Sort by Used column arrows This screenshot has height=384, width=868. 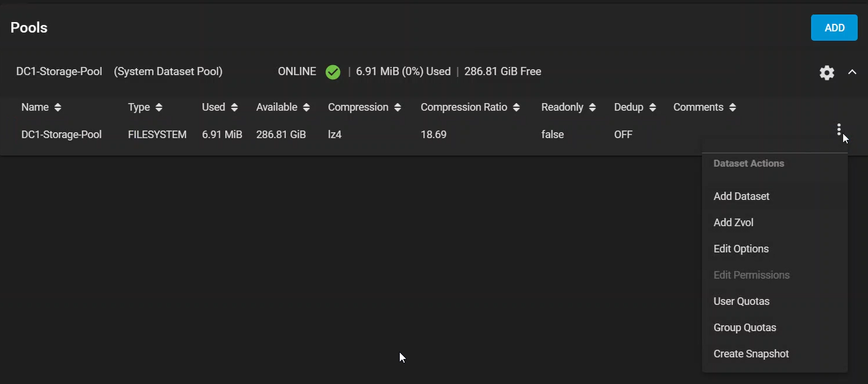(234, 108)
